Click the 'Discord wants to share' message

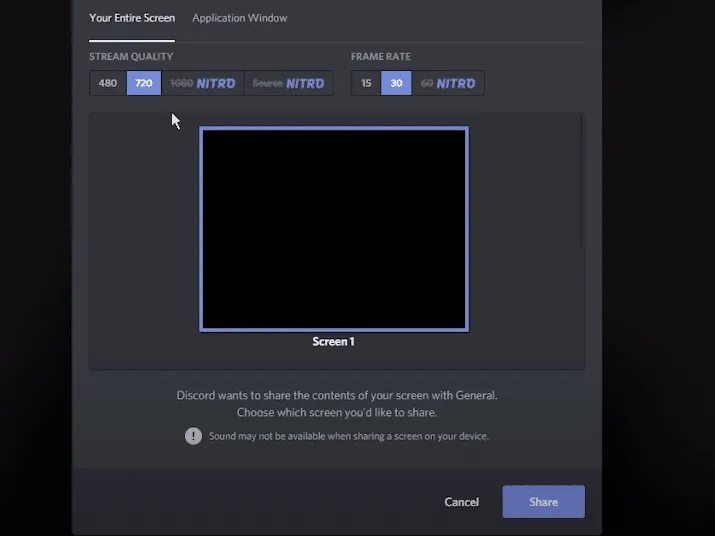pos(337,395)
